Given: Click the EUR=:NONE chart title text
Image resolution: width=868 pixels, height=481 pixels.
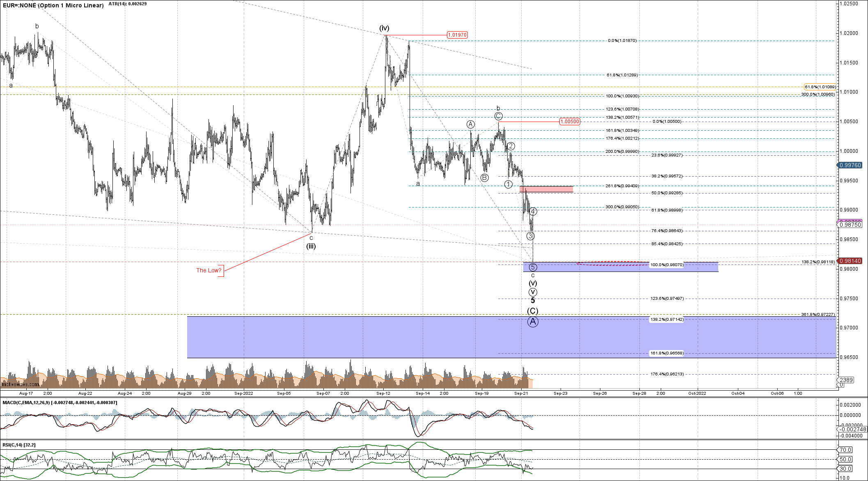Looking at the screenshot, I should [x=53, y=5].
